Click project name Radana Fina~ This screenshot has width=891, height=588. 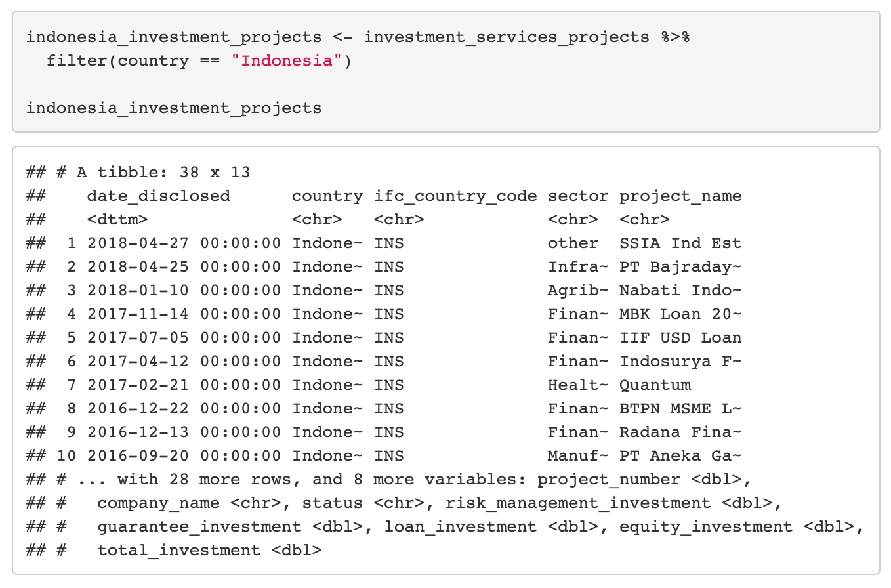(x=680, y=432)
